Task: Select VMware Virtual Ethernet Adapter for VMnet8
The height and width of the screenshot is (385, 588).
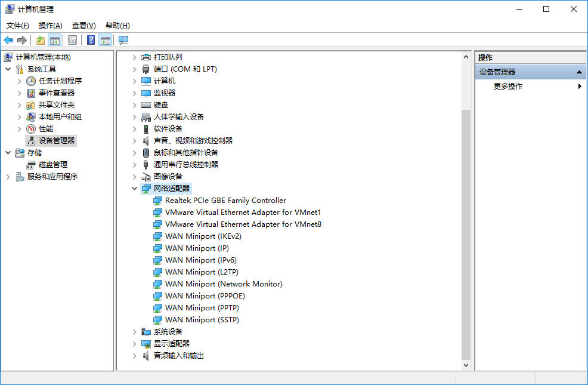Action: (x=243, y=224)
